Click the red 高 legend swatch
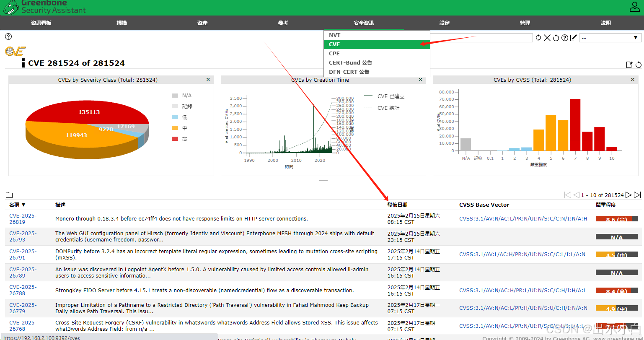The image size is (644, 340). pos(175,139)
